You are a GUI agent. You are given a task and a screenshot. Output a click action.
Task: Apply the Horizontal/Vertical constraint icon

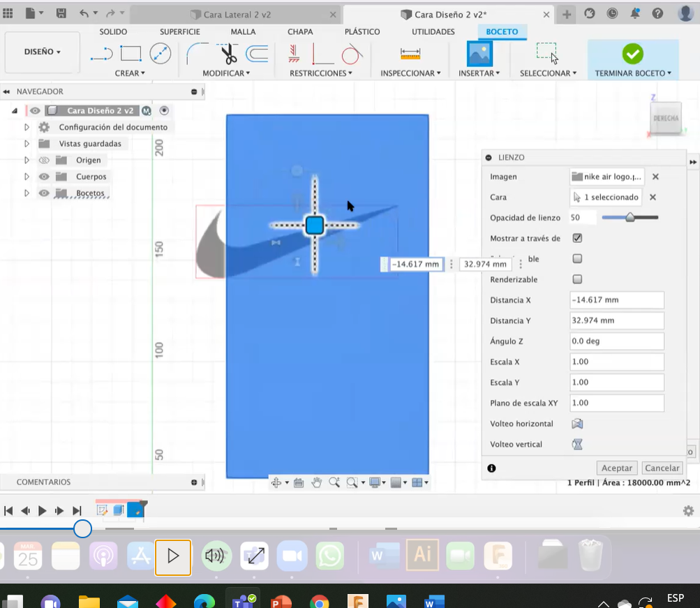294,54
